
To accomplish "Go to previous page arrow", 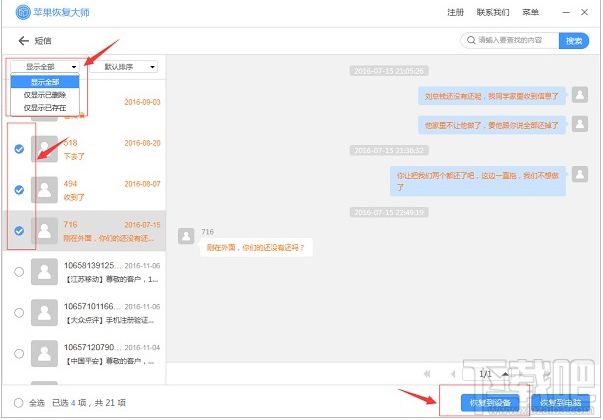I will [x=453, y=374].
